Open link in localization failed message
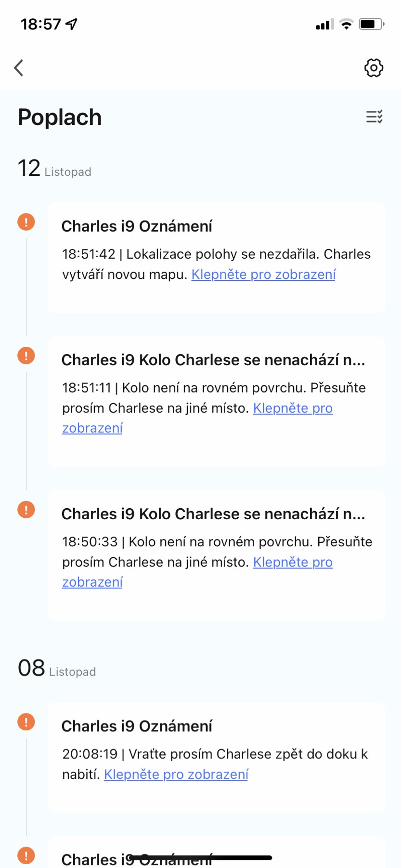The height and width of the screenshot is (868, 401). point(263,275)
